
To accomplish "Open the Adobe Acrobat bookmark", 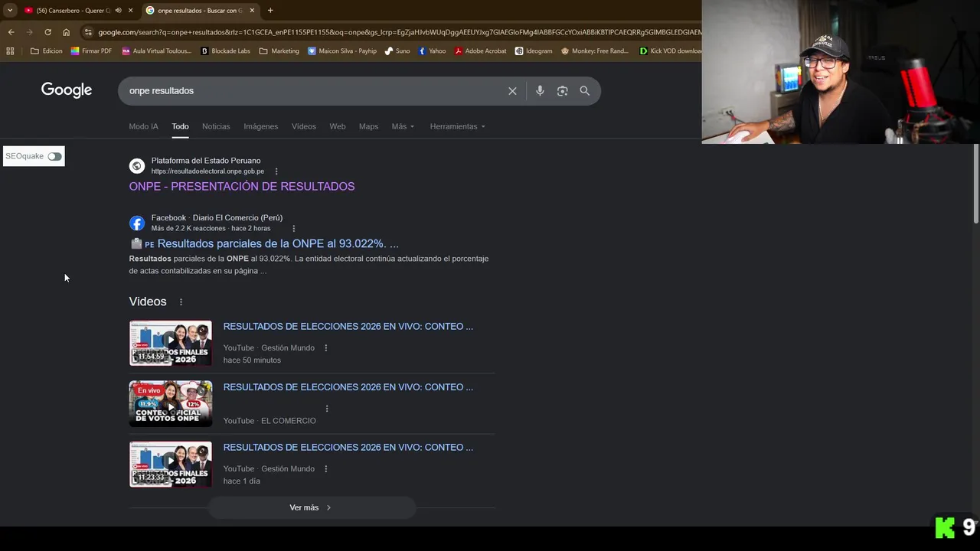I will click(x=481, y=51).
